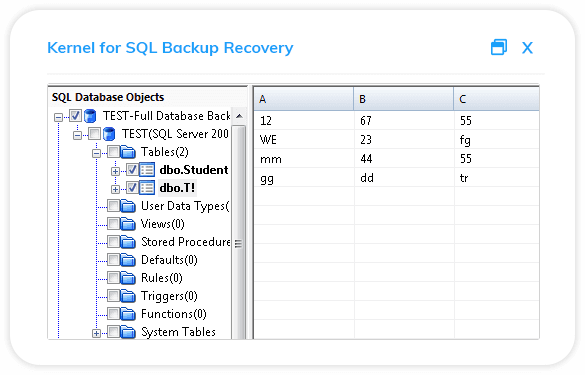The image size is (585, 375).
Task: Uncheck the dbo.T! checkbox
Action: point(132,188)
